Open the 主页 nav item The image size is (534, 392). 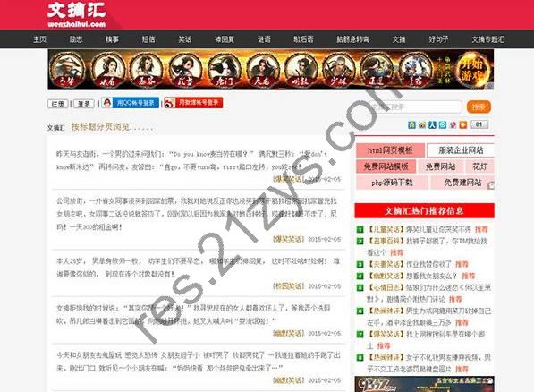coord(39,39)
